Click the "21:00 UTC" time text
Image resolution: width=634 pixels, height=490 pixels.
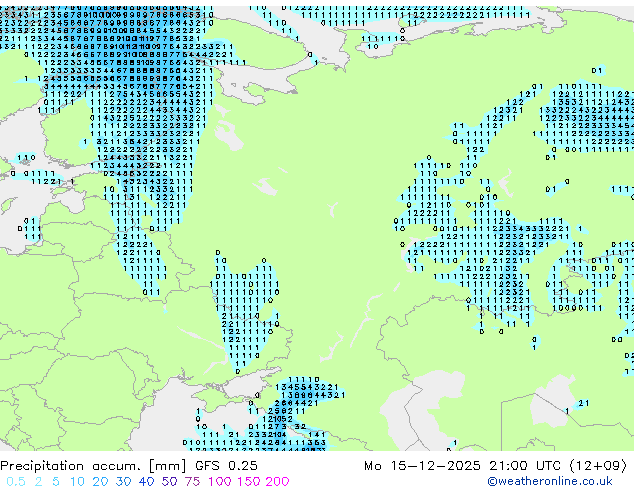click(x=525, y=466)
